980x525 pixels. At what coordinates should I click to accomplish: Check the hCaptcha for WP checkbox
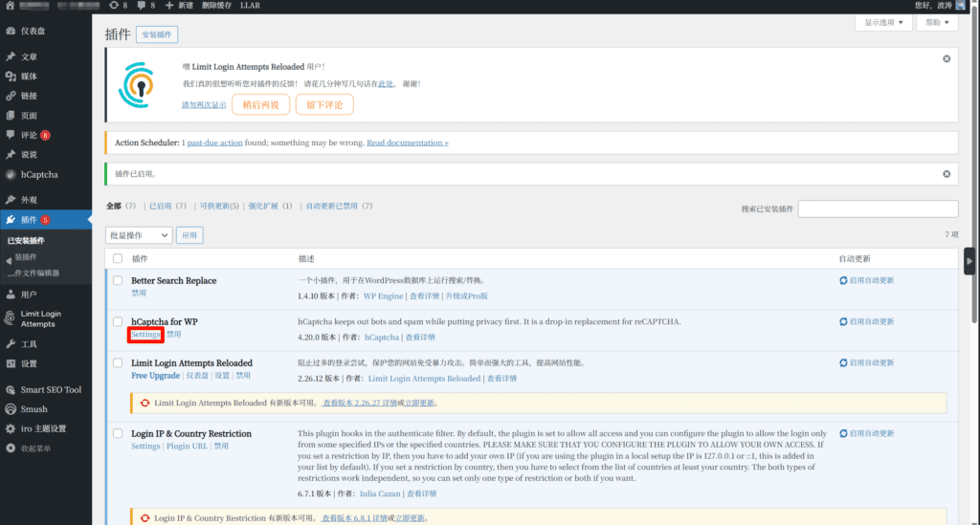tap(118, 322)
